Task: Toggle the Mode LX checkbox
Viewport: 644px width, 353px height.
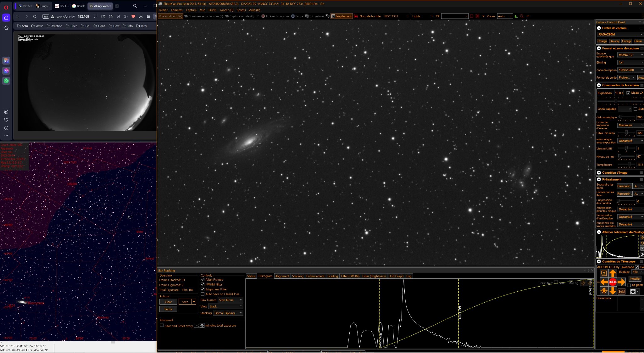Action: point(628,93)
